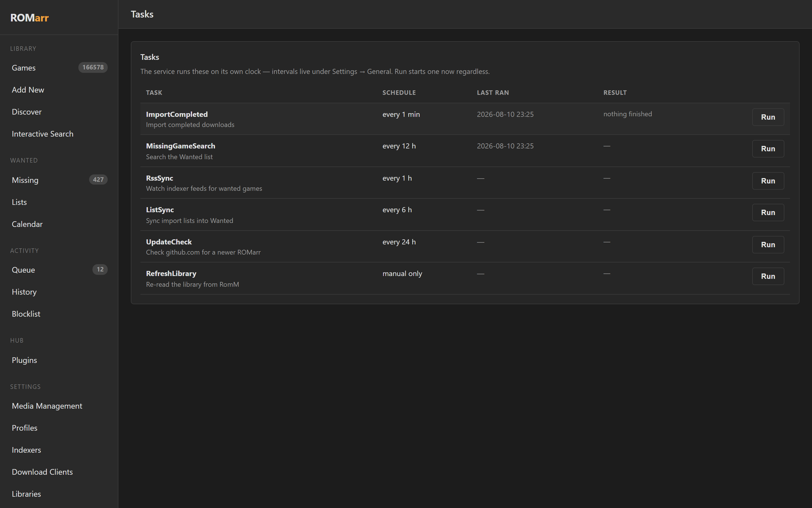The image size is (812, 508).
Task: Click ImportCompleted's last ran timestamp
Action: [505, 114]
